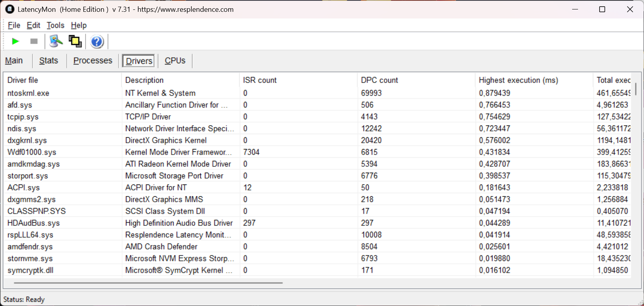The width and height of the screenshot is (644, 306).
Task: Open the Edit menu
Action: [33, 25]
